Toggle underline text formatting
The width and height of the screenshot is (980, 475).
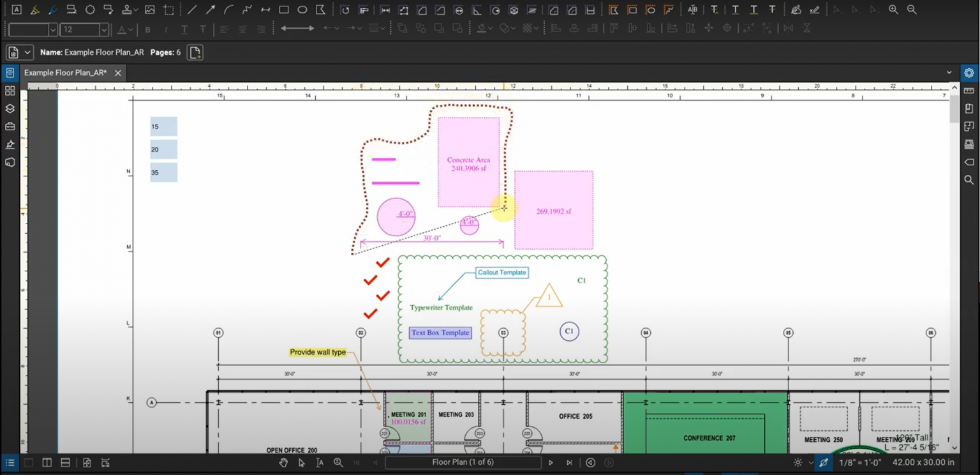184,29
